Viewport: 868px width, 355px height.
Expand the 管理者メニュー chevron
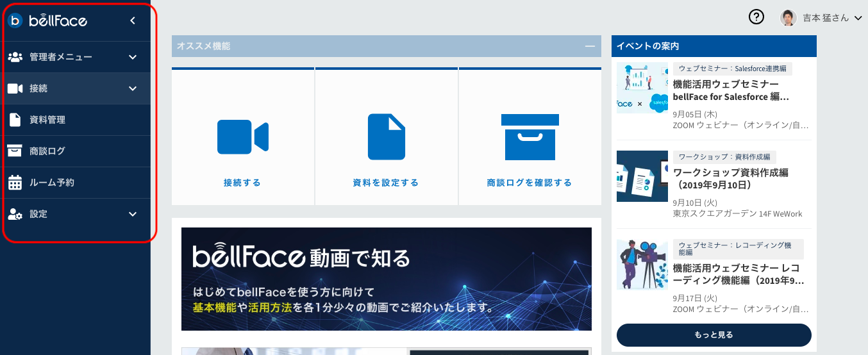(133, 57)
